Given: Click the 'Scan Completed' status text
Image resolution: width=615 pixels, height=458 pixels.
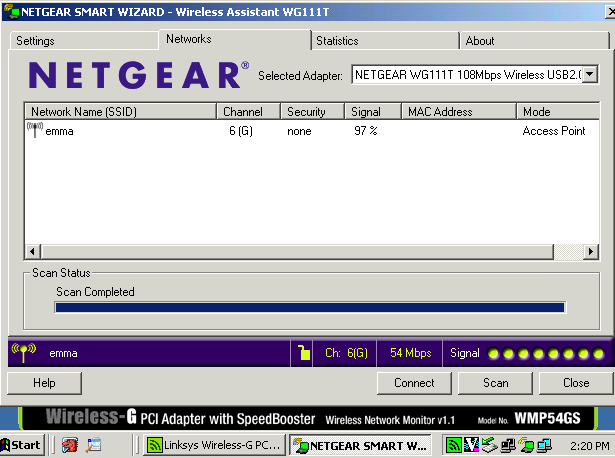Looking at the screenshot, I should (95, 292).
